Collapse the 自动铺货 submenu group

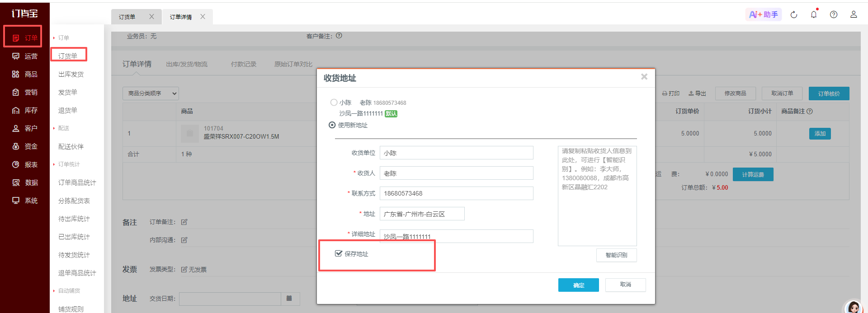pyautogui.click(x=66, y=291)
